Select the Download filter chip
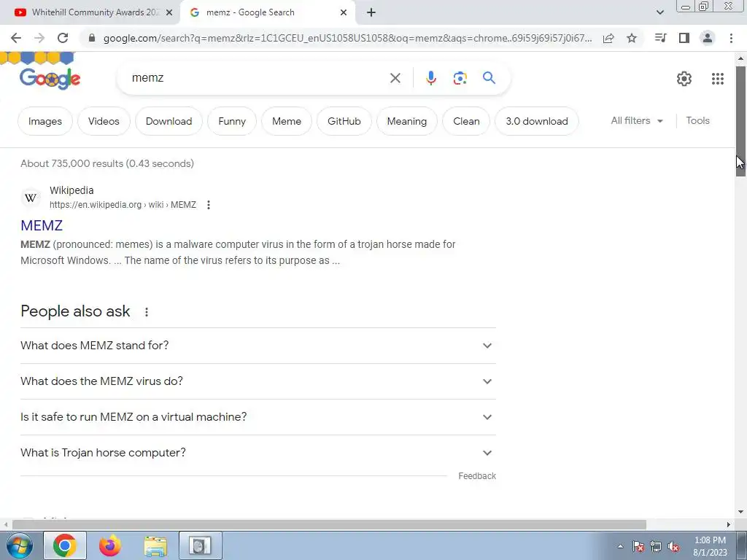The image size is (747, 560). pos(169,121)
